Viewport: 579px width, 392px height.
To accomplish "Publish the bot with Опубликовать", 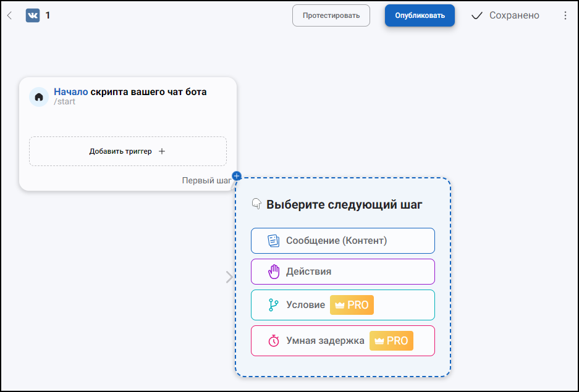I will (420, 15).
